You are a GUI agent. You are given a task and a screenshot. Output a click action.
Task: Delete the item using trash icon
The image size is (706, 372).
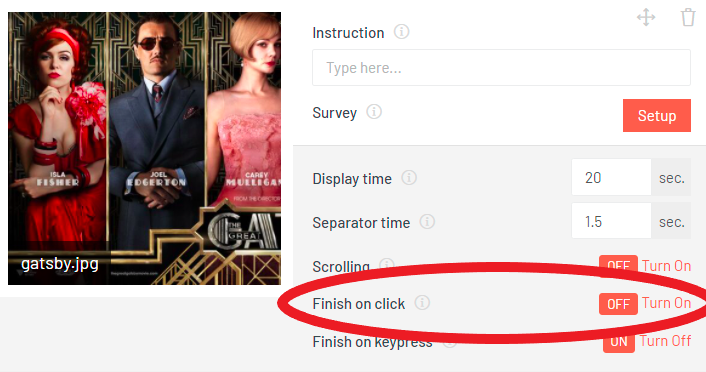[x=688, y=18]
